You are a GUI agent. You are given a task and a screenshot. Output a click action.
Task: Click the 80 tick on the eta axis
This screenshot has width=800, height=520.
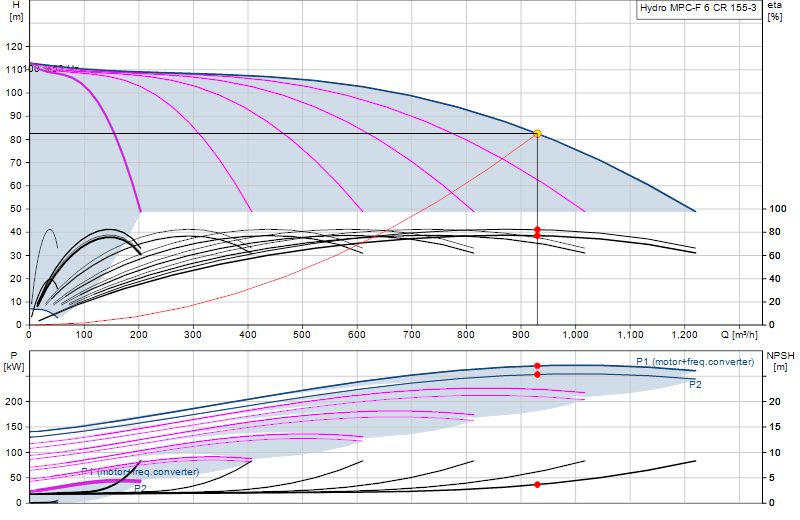tap(774, 232)
